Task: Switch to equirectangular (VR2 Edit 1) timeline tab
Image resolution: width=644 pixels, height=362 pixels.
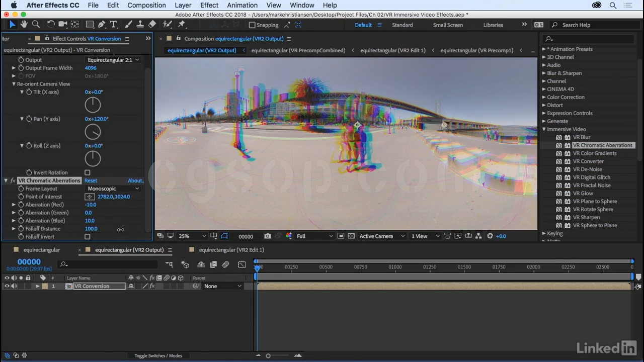Action: coord(231,250)
